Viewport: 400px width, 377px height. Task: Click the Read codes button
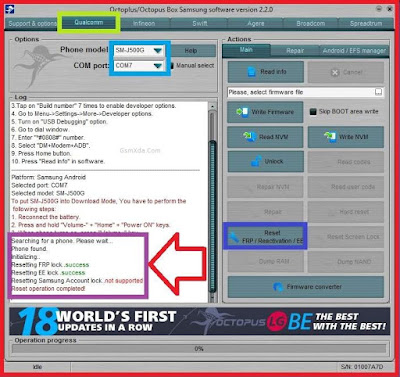click(x=346, y=162)
